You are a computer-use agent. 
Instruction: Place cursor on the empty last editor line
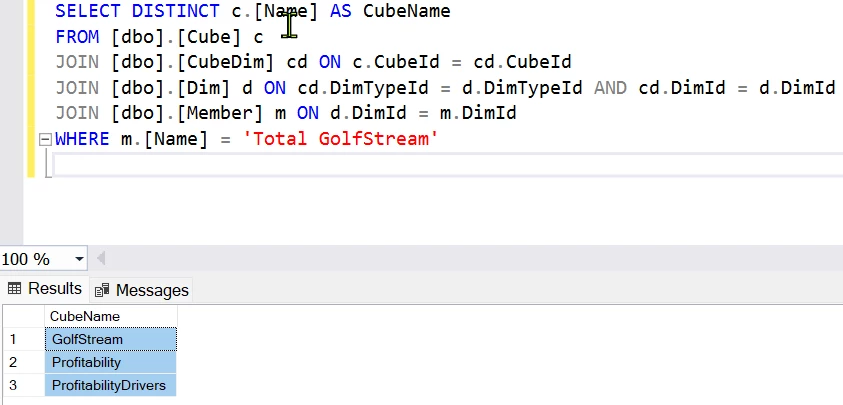pos(446,165)
